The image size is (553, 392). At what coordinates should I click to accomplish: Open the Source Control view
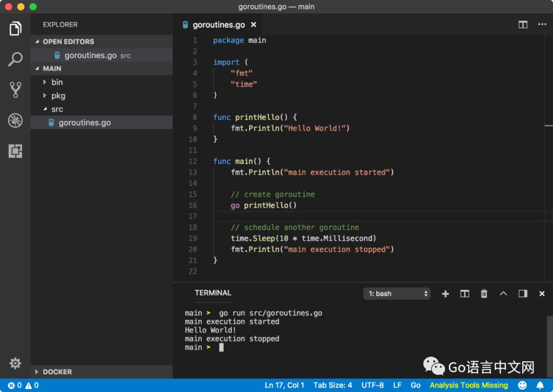point(15,90)
